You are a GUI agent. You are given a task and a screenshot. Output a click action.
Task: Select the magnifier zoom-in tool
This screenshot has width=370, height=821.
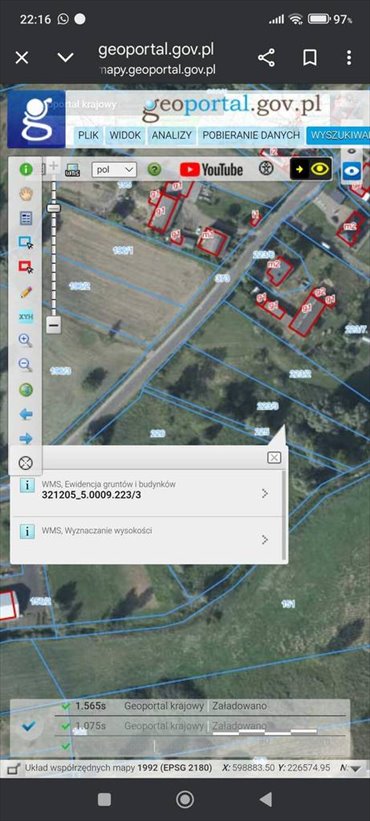click(x=26, y=341)
